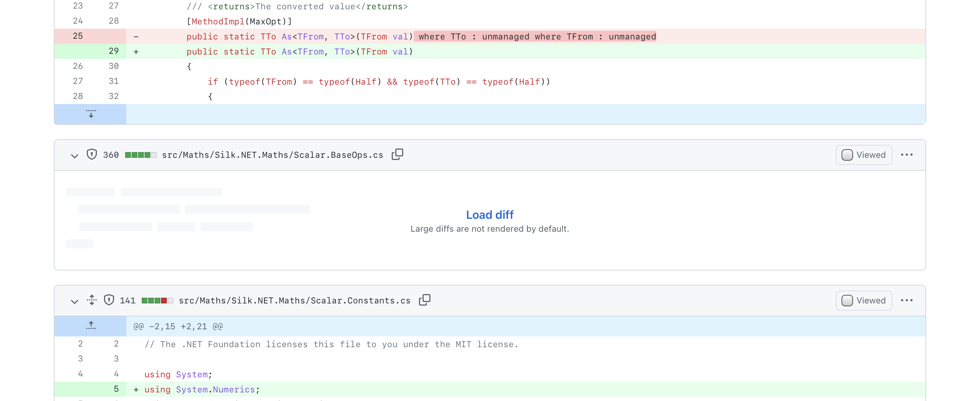Load the large Scalar.BaseOps.cs diff
980x401 pixels.
point(489,214)
